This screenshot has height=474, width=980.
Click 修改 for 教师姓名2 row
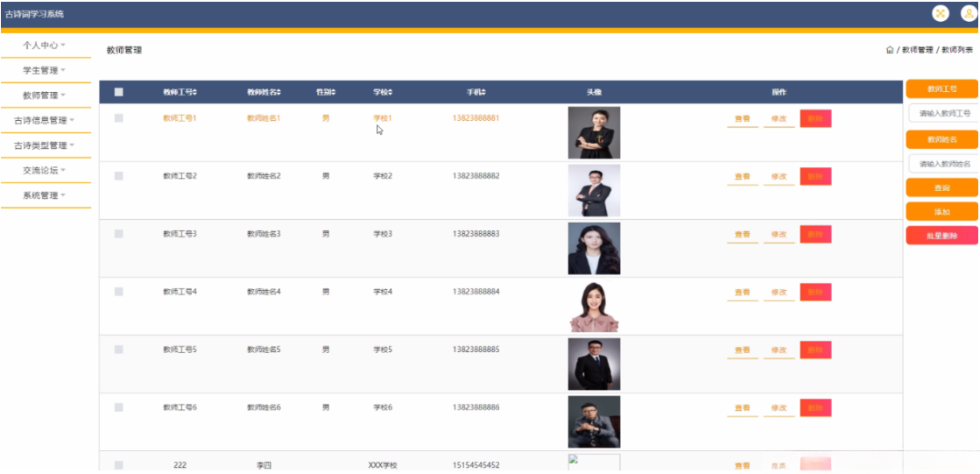coord(779,177)
